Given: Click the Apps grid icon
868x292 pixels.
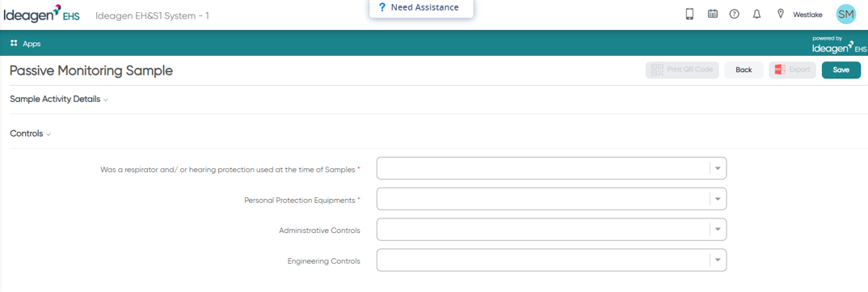Looking at the screenshot, I should [14, 43].
